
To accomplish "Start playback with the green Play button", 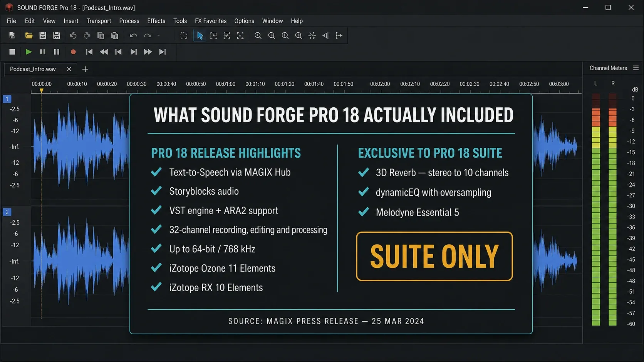I will [29, 52].
